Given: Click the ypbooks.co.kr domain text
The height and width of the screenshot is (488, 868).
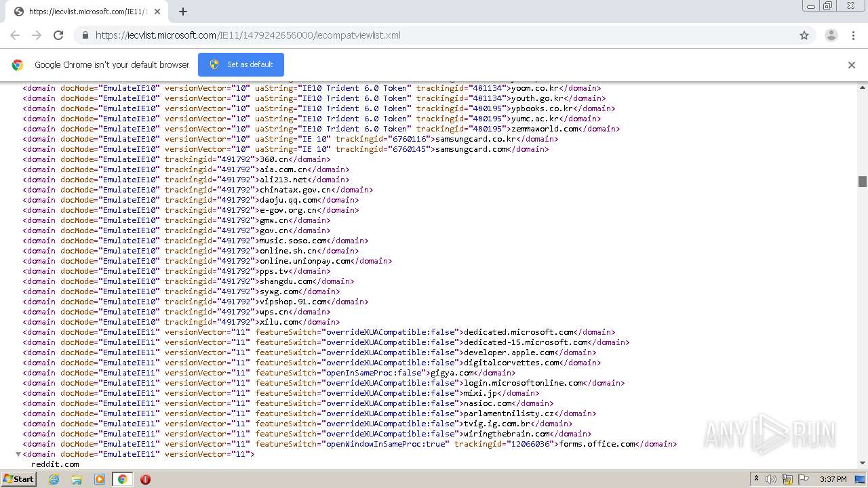Looking at the screenshot, I should (541, 108).
